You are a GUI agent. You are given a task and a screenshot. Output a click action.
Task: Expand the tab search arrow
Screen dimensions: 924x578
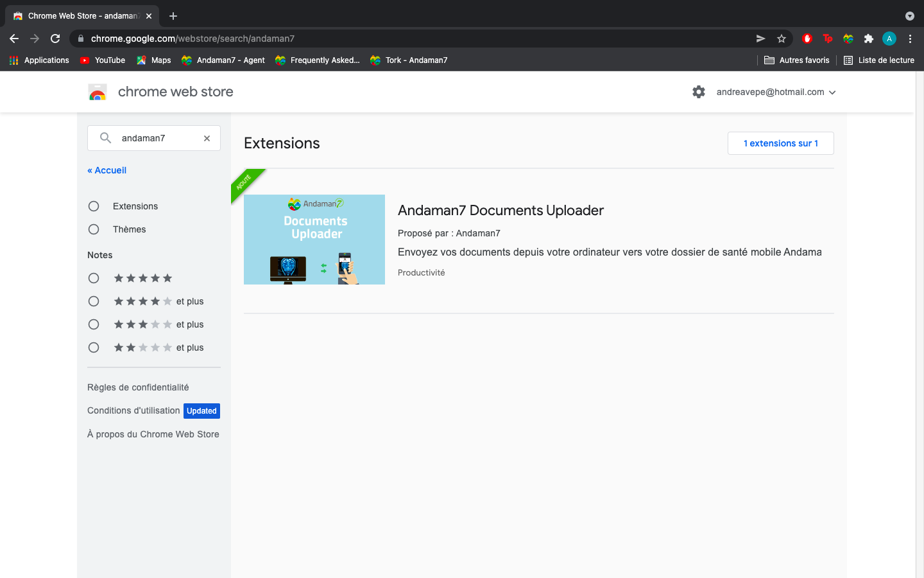[x=909, y=16]
